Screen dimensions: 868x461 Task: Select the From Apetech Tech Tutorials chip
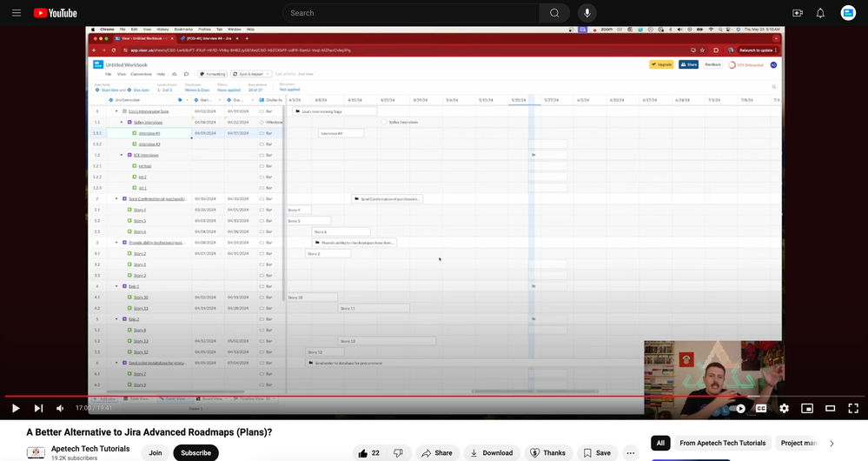pyautogui.click(x=722, y=443)
